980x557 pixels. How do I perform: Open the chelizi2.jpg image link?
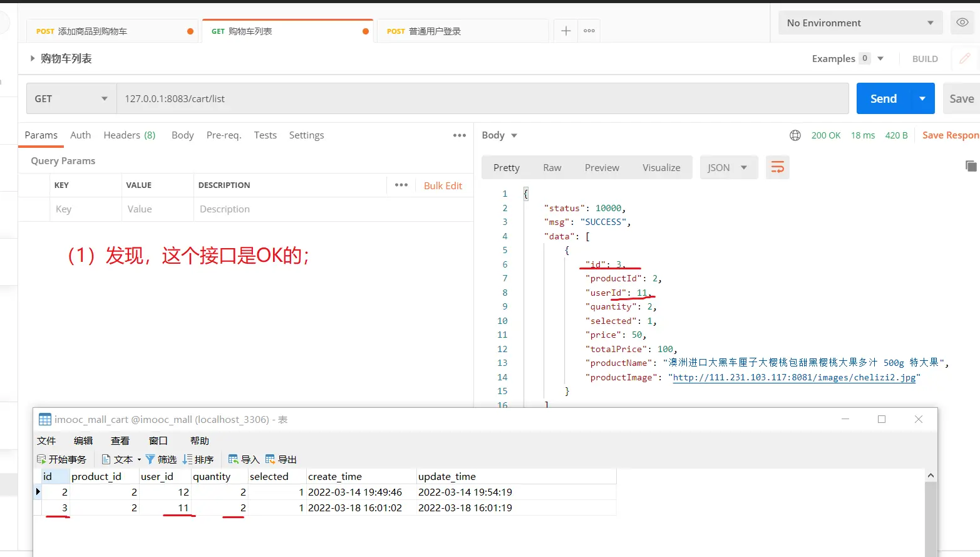(794, 377)
